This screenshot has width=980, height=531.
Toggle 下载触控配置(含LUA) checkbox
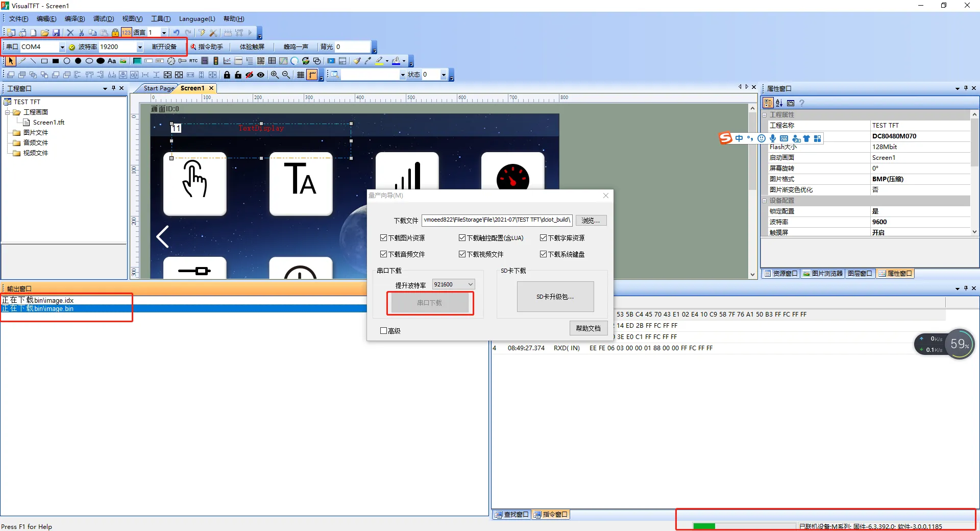coord(462,238)
